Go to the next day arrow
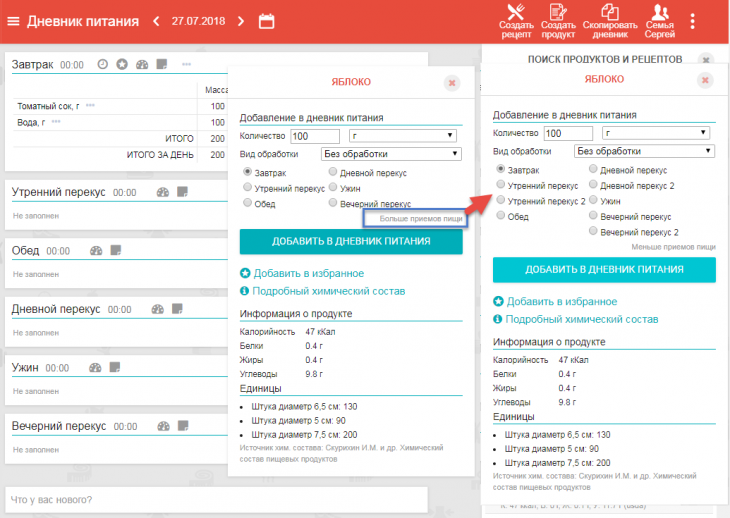The height and width of the screenshot is (518, 730). pyautogui.click(x=241, y=21)
